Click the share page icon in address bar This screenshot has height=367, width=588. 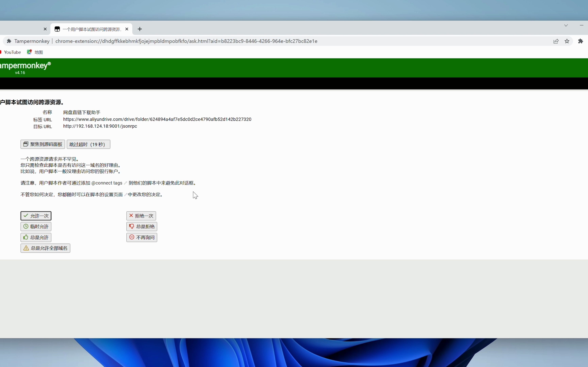click(556, 41)
